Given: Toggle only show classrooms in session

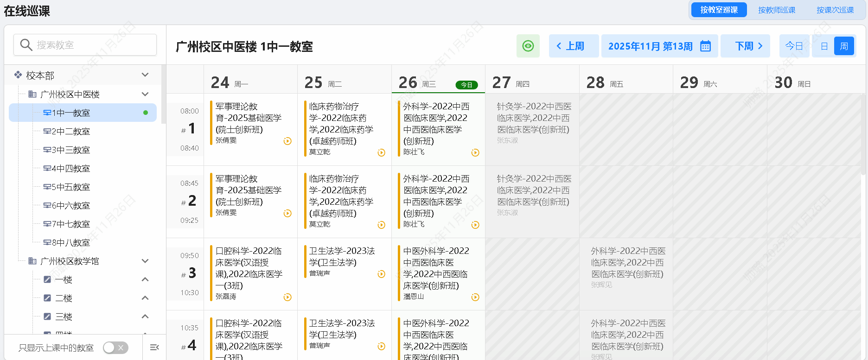Looking at the screenshot, I should click(115, 347).
